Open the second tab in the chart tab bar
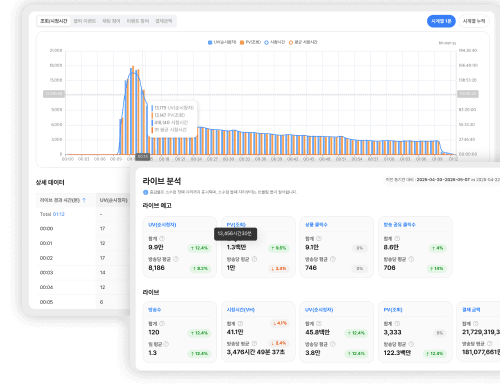 [85, 21]
